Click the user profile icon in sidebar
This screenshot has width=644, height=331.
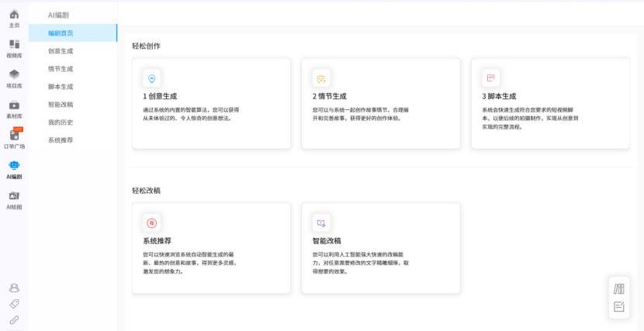point(14,288)
